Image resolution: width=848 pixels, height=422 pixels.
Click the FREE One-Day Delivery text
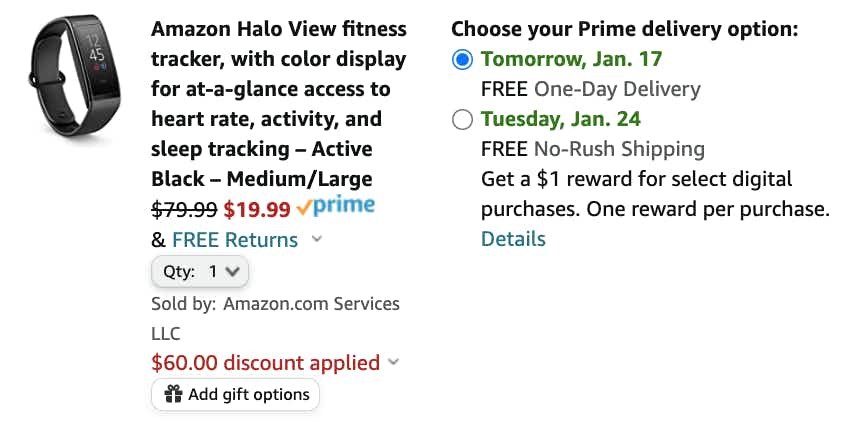(591, 89)
